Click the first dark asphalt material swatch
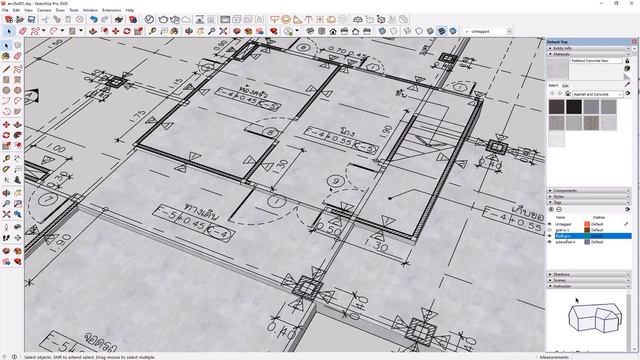This screenshot has height=360, width=640. click(x=556, y=107)
